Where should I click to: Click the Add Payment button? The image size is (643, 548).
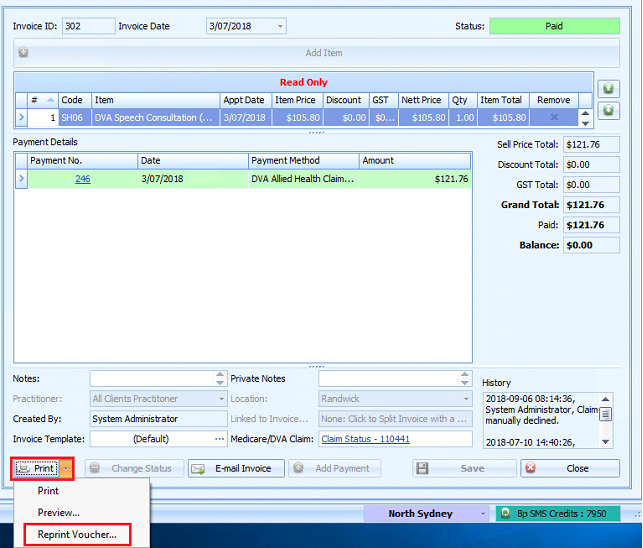coord(335,468)
